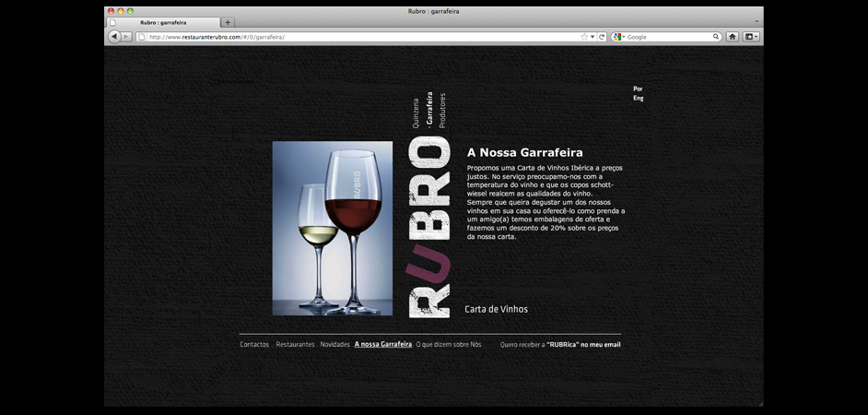Open the Google search engine dropdown
The height and width of the screenshot is (415, 868).
click(619, 37)
